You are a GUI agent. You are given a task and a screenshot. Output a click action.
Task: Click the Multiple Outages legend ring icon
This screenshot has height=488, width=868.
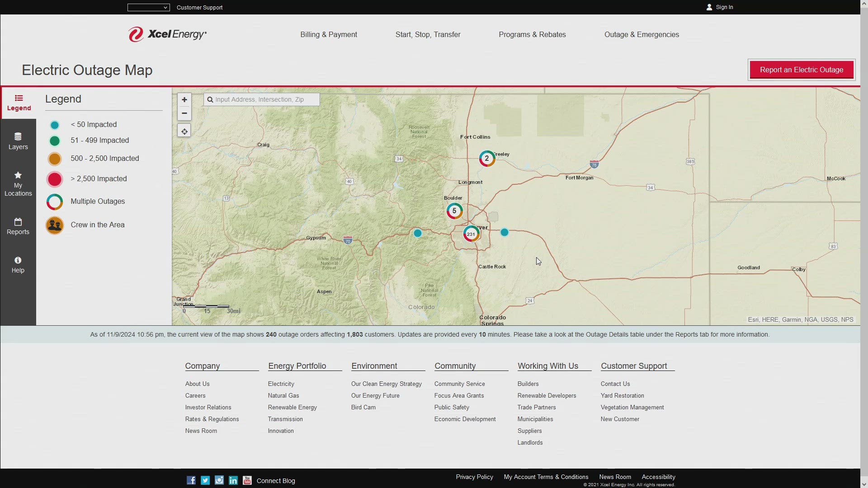point(55,202)
